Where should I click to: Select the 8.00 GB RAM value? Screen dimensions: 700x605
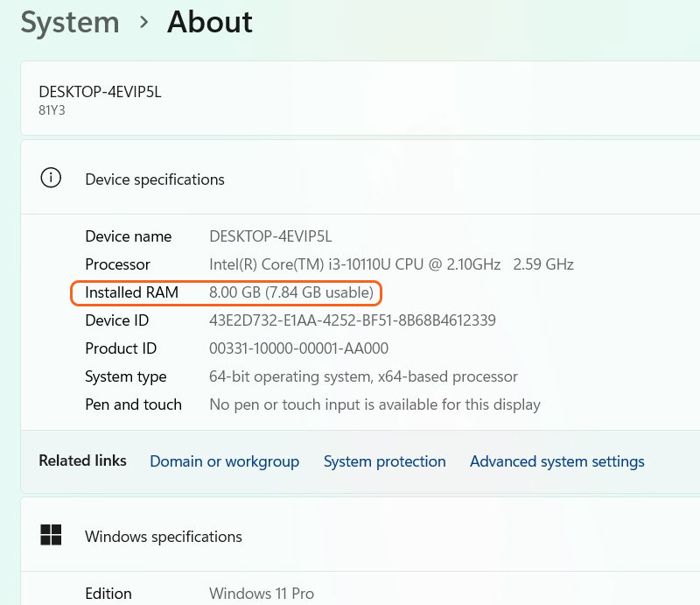291,292
